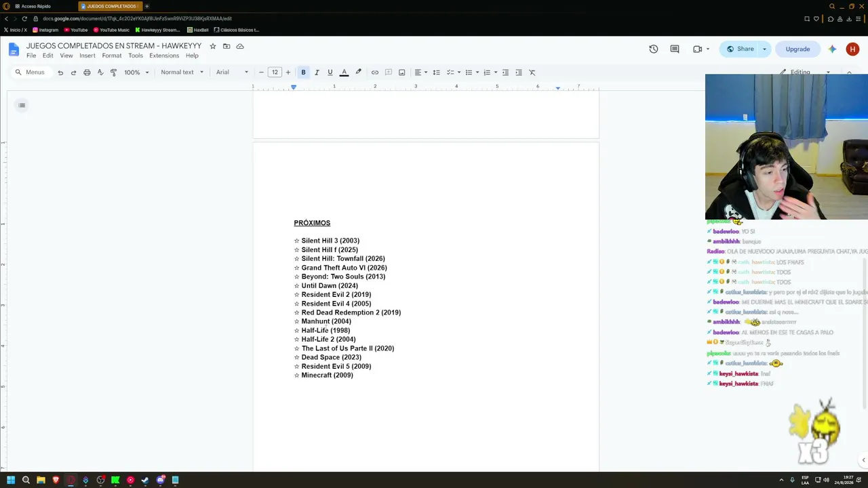Viewport: 868px width, 488px height.
Task: Open the Edit menu
Action: [47, 56]
